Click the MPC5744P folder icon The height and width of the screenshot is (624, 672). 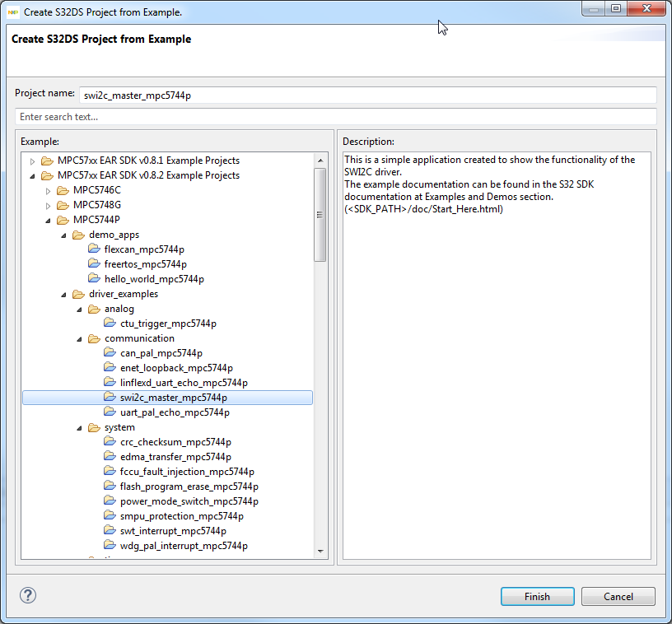point(63,220)
